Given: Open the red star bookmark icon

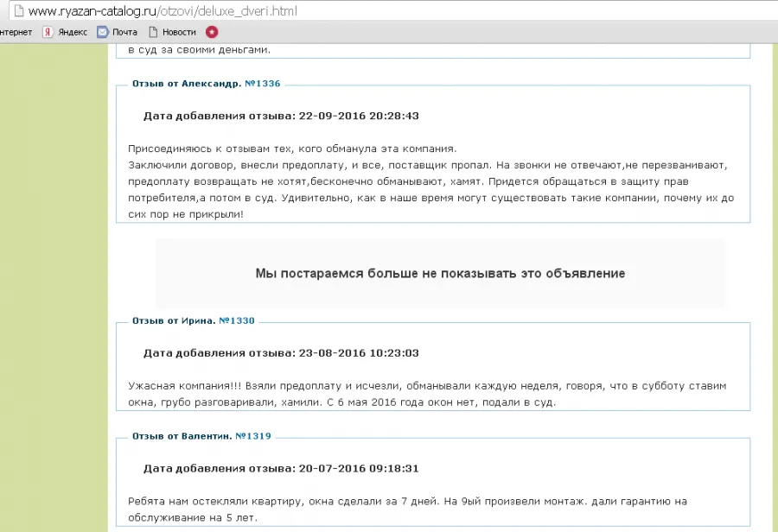Looking at the screenshot, I should (212, 32).
